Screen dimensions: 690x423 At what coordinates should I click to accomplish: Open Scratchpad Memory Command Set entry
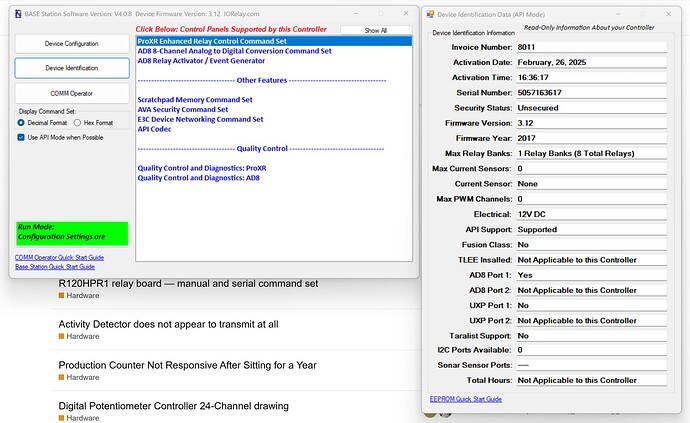(x=195, y=100)
